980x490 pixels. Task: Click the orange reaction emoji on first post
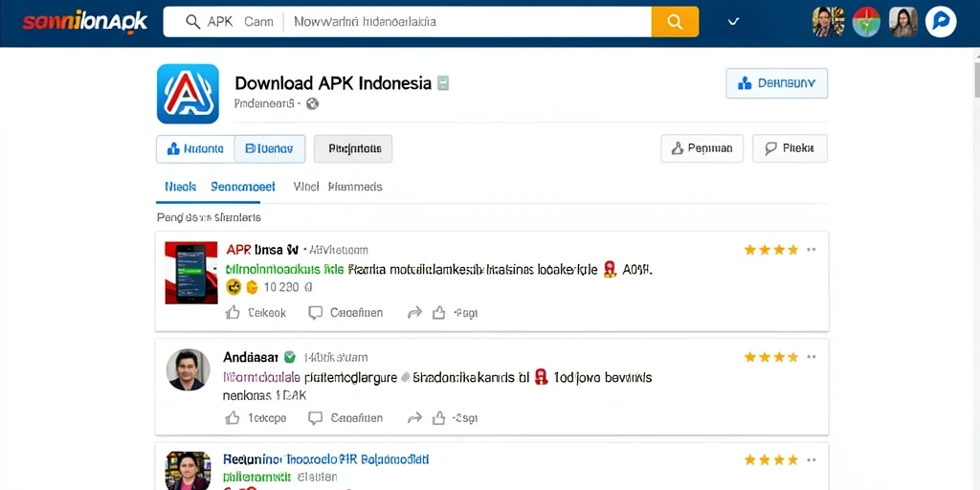(252, 287)
